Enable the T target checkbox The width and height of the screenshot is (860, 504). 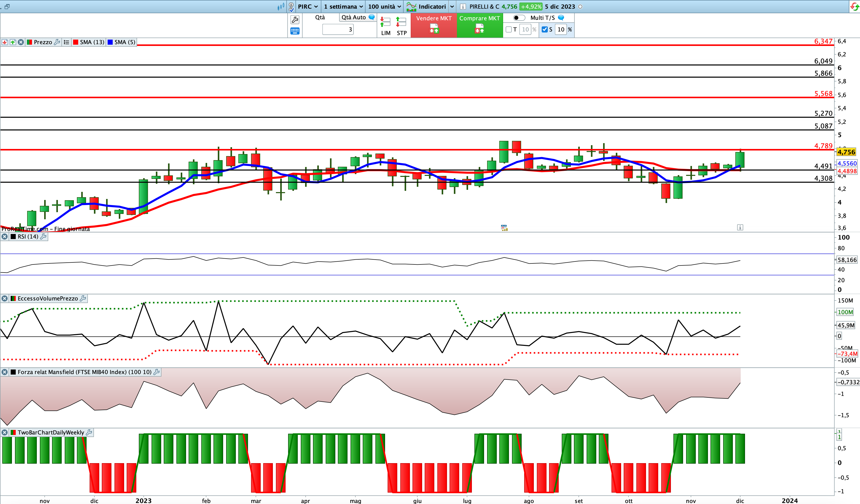point(509,29)
